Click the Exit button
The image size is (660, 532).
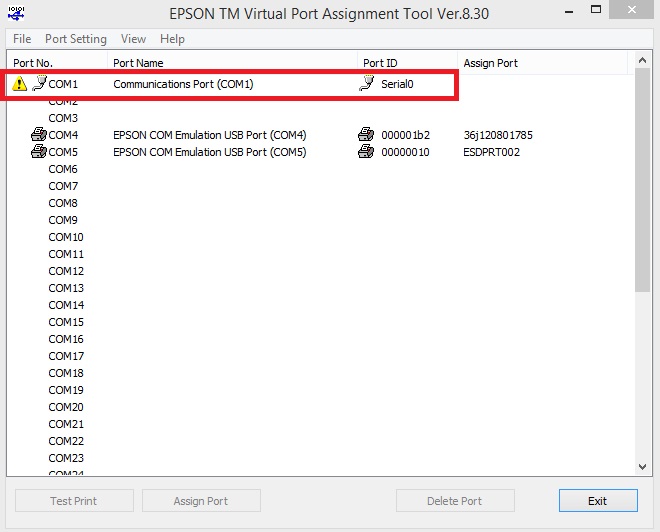click(598, 500)
